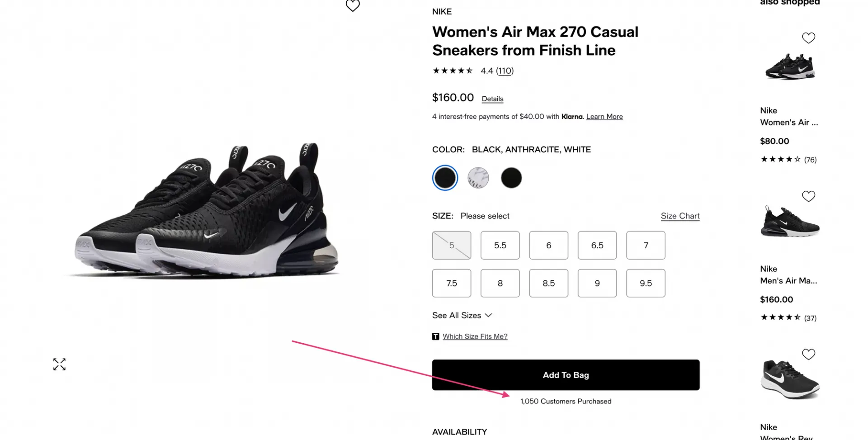Image resolution: width=868 pixels, height=440 pixels.
Task: Click Klarna Learn More link
Action: pyautogui.click(x=604, y=117)
